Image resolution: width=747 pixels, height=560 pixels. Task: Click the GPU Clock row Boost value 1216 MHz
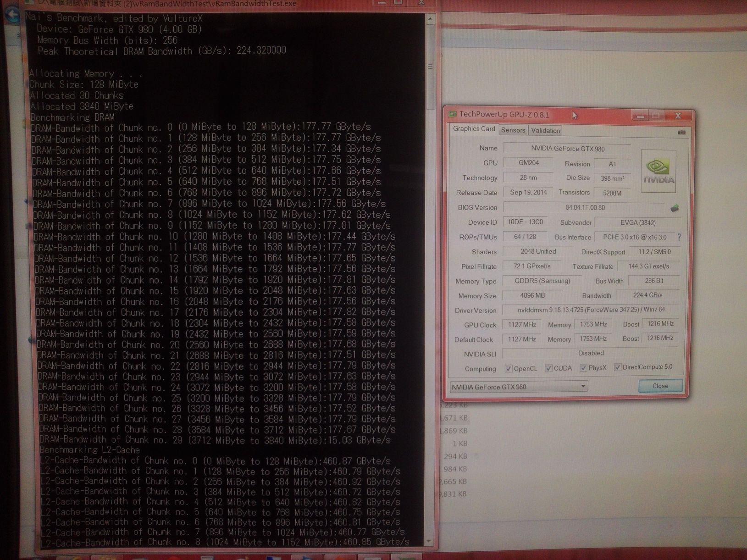(660, 324)
